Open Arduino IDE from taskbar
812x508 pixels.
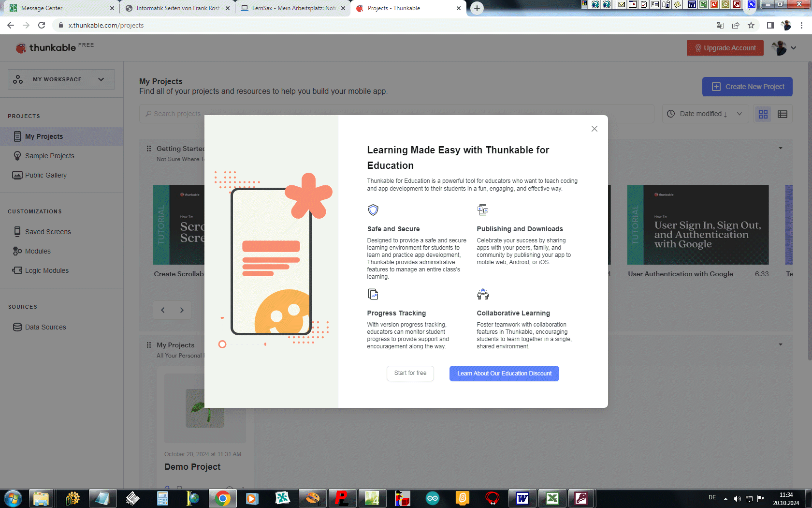[433, 498]
